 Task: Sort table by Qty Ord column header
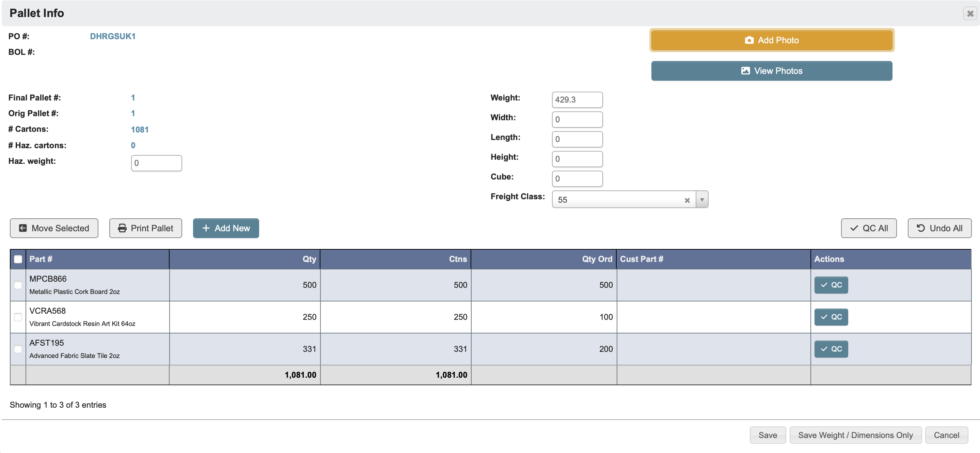597,259
